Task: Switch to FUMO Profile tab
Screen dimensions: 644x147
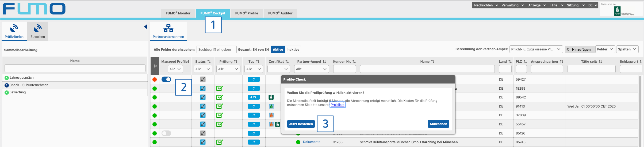Action: 247,13
